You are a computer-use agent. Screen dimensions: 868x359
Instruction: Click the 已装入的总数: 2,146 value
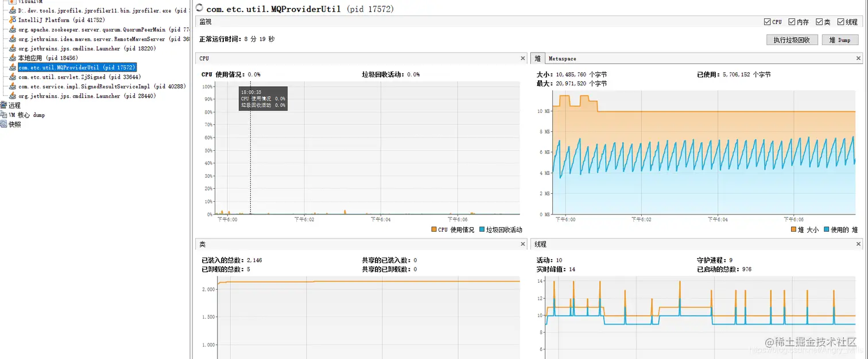(x=232, y=260)
